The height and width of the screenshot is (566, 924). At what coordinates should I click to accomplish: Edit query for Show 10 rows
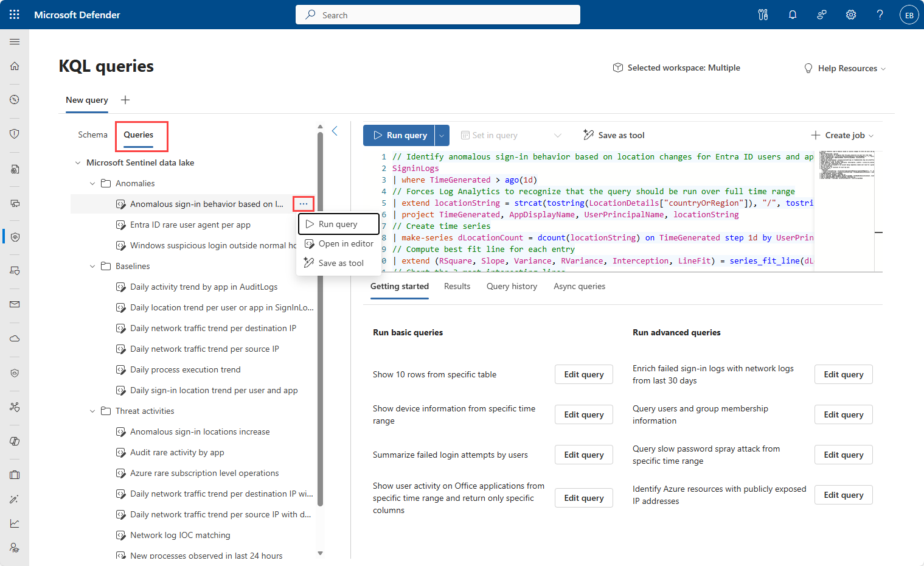pos(584,374)
